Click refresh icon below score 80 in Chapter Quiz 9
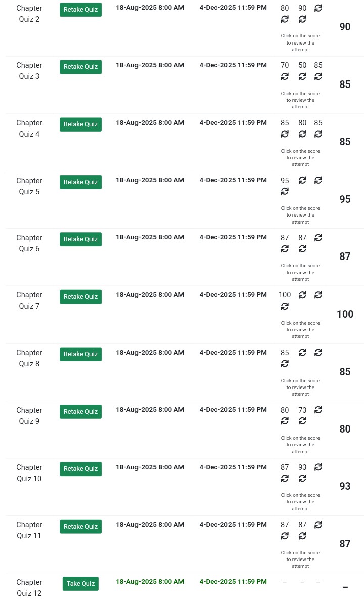Screen dimensions: 364x603 point(285,421)
